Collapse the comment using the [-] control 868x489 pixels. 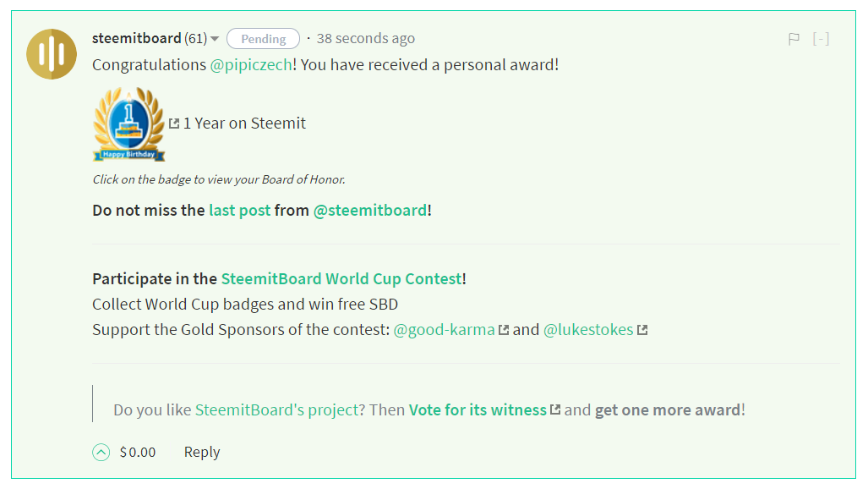coord(821,39)
